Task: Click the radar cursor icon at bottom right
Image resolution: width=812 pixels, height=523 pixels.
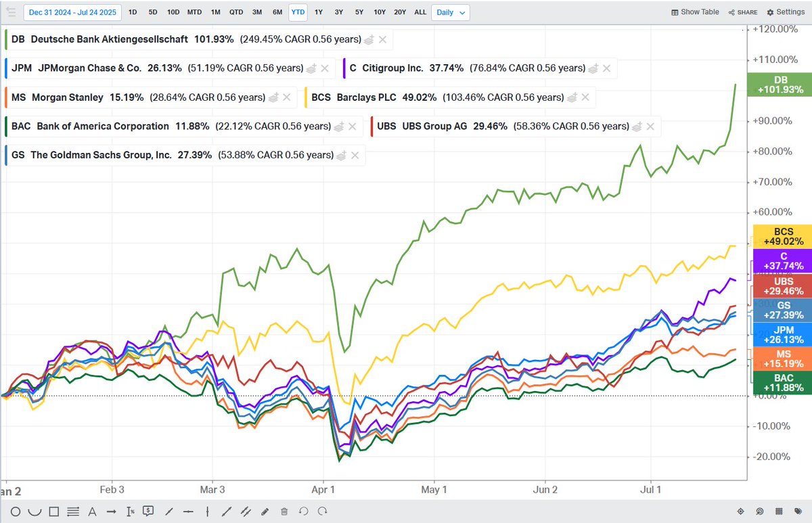Action: coord(760,511)
